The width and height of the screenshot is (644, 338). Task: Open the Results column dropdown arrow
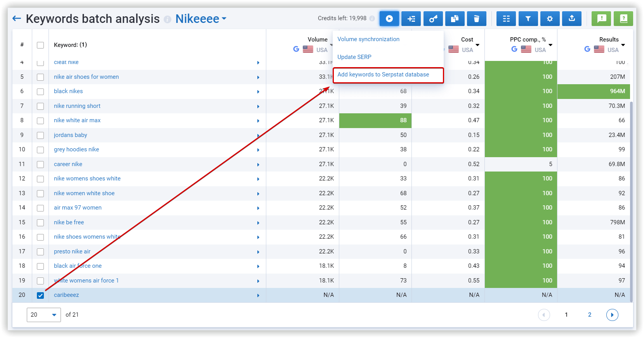point(623,45)
